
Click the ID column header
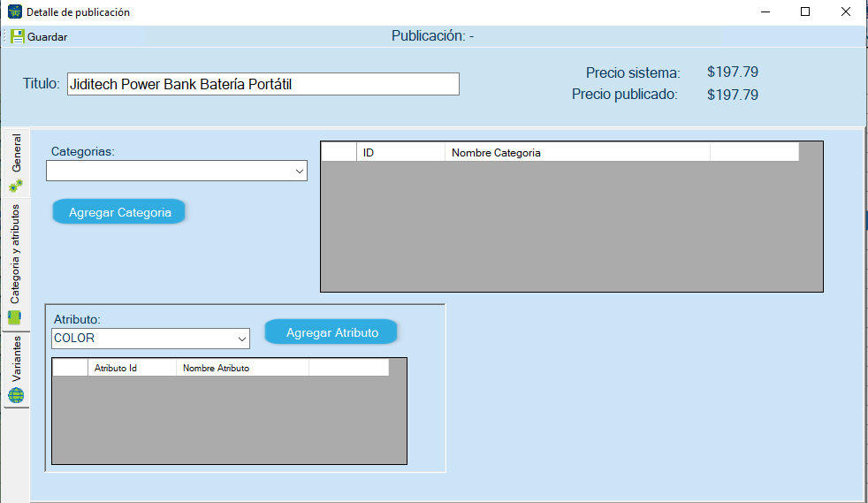400,152
